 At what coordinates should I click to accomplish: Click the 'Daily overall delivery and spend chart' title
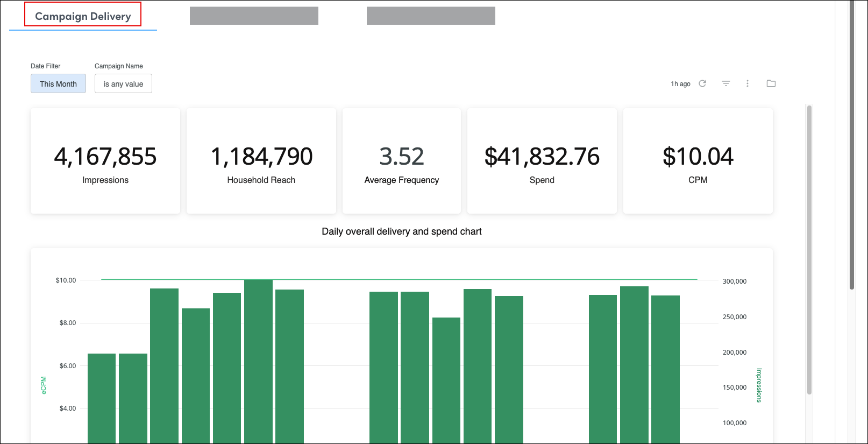pos(402,231)
